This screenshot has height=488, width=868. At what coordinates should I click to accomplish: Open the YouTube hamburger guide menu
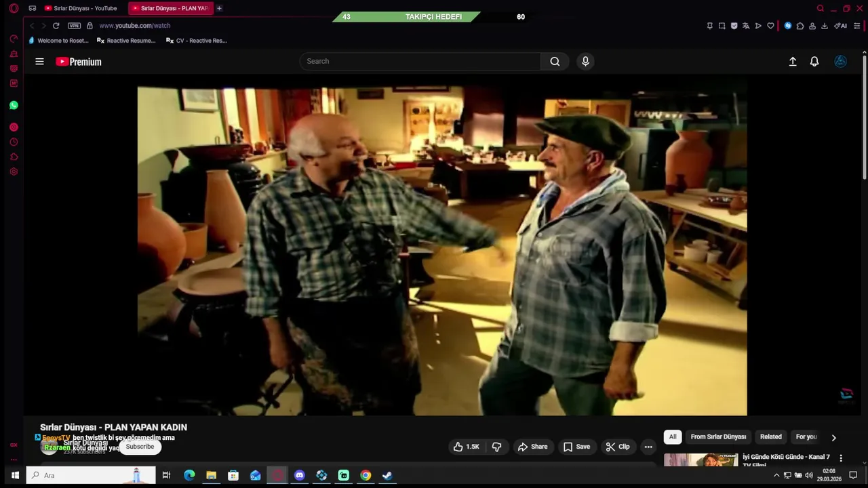39,62
